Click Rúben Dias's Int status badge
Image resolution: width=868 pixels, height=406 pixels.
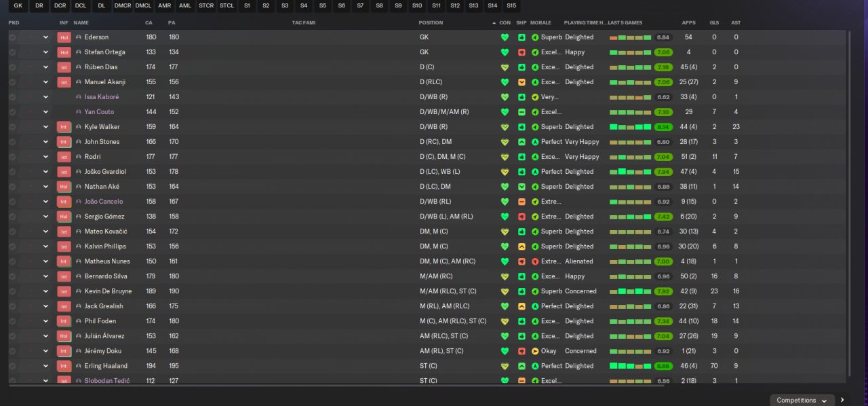64,67
